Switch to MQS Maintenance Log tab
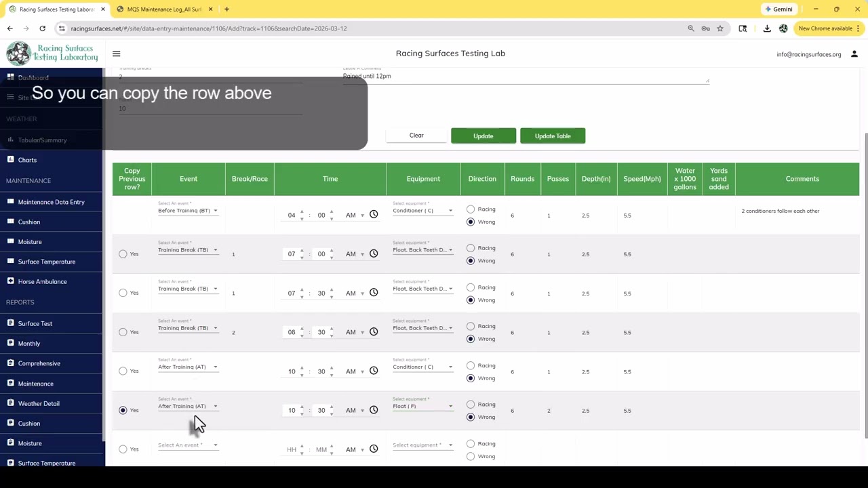868x488 pixels. point(165,9)
